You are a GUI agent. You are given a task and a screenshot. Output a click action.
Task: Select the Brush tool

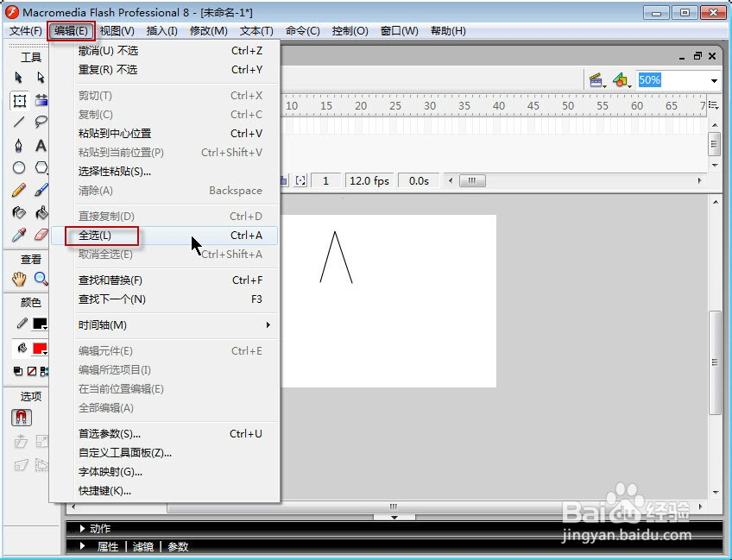41,190
